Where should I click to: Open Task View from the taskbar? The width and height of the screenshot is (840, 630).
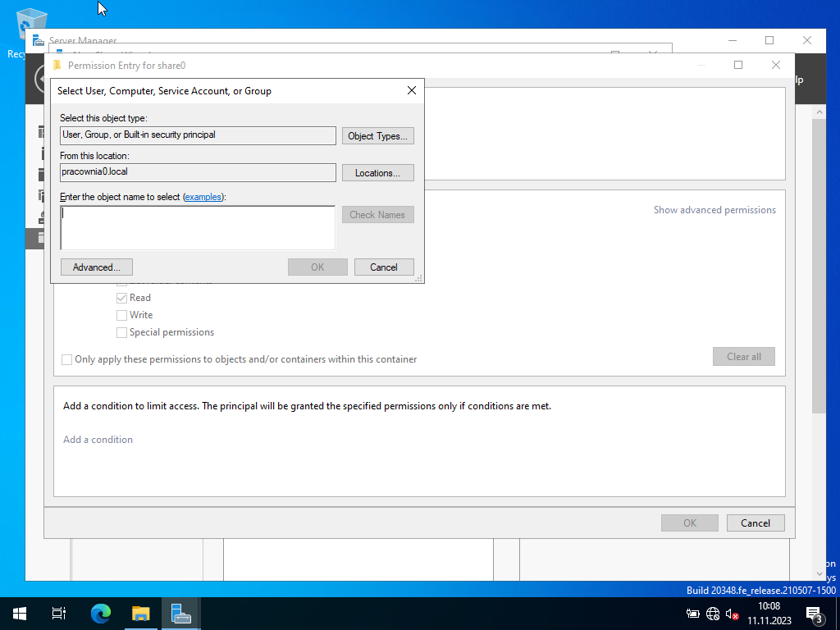tap(59, 613)
